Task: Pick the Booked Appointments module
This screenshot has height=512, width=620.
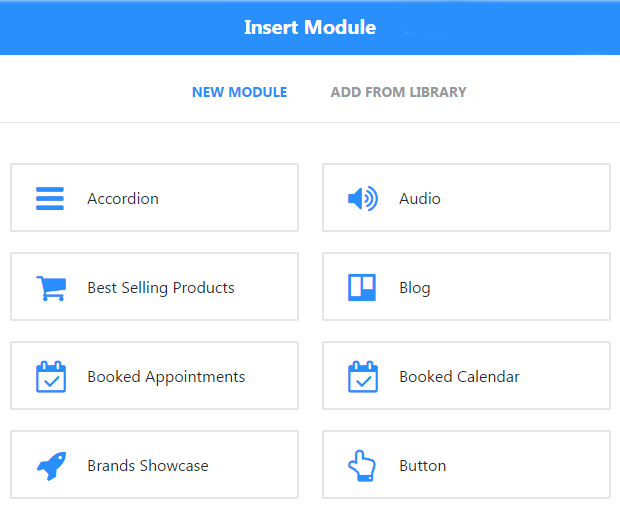Action: (155, 376)
